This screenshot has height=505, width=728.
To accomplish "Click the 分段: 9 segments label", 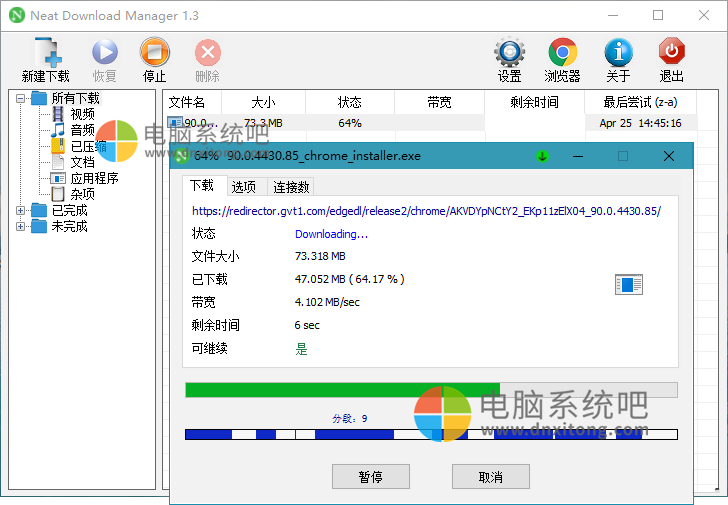I will coord(350,419).
